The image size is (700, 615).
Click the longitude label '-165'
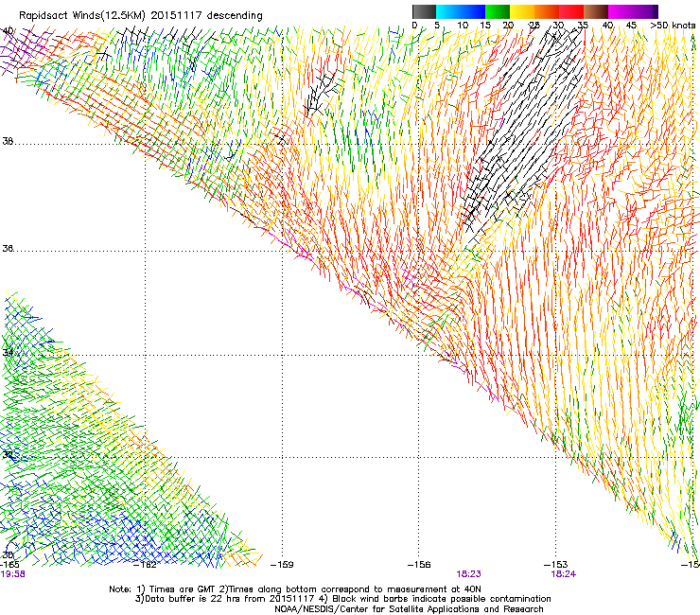pos(9,565)
